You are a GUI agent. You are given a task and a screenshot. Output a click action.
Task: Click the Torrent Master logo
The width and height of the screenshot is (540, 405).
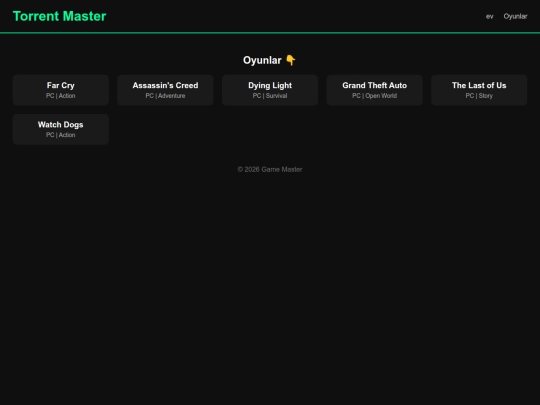click(60, 16)
